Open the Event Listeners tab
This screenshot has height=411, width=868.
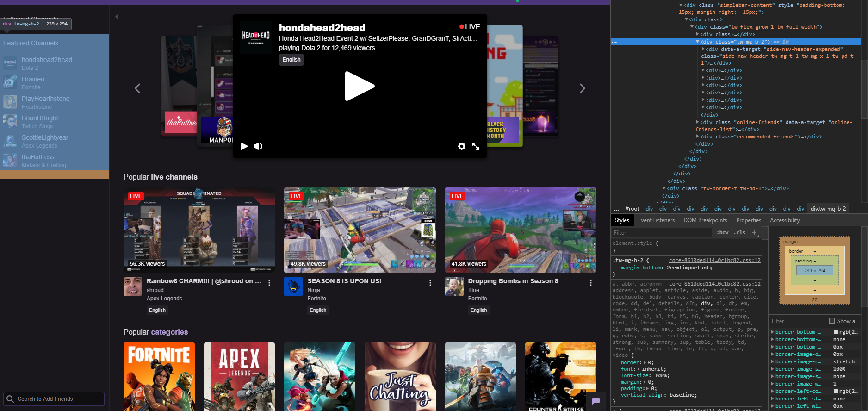[656, 220]
